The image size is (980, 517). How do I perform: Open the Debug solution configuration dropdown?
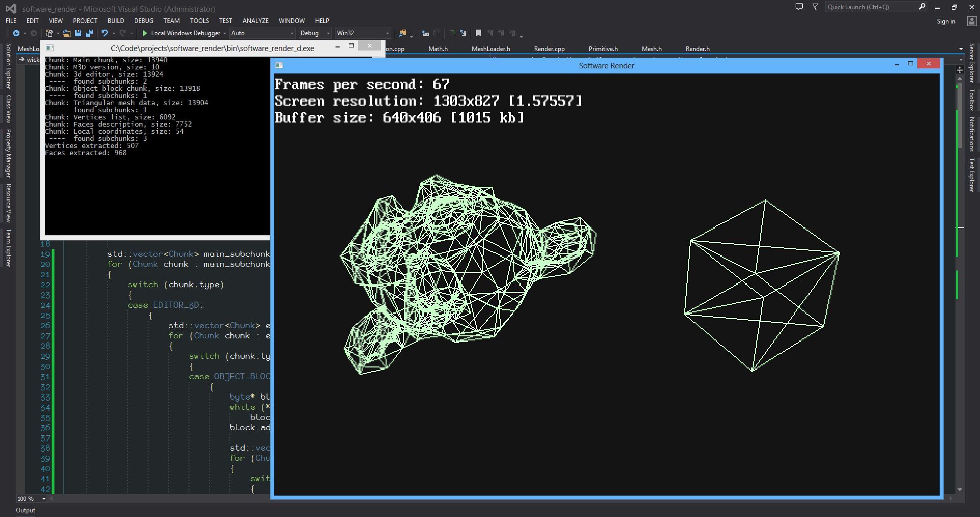[315, 33]
